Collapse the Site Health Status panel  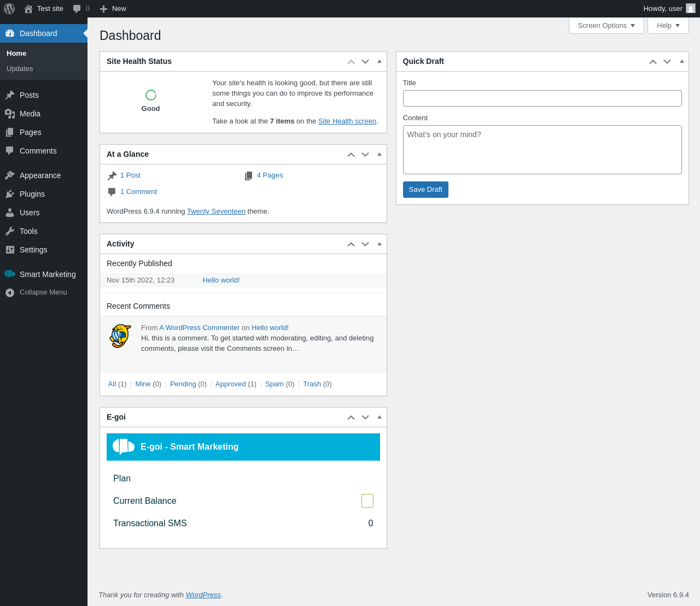pyautogui.click(x=380, y=61)
